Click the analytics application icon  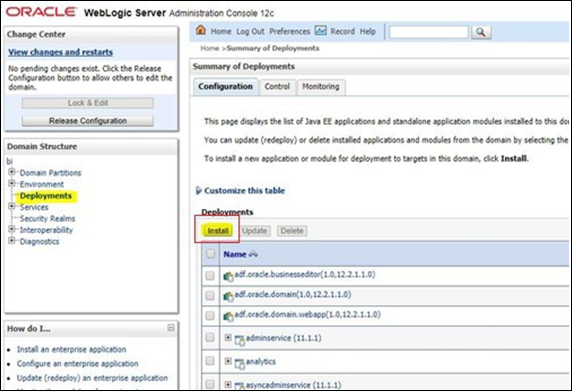pos(240,364)
